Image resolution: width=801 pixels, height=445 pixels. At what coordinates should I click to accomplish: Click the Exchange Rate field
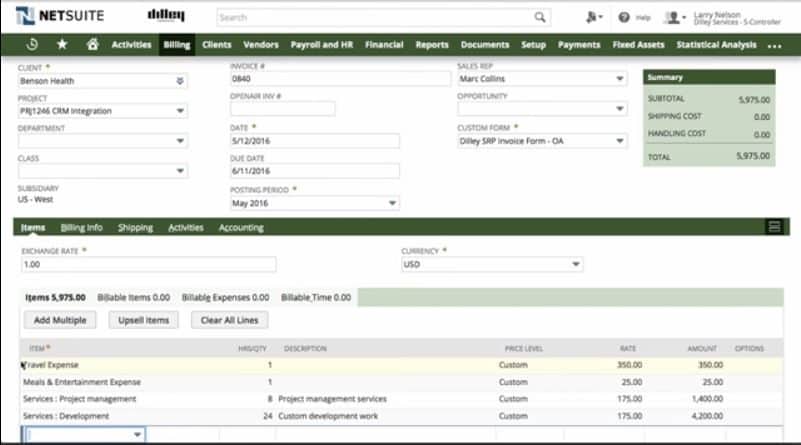click(x=149, y=264)
